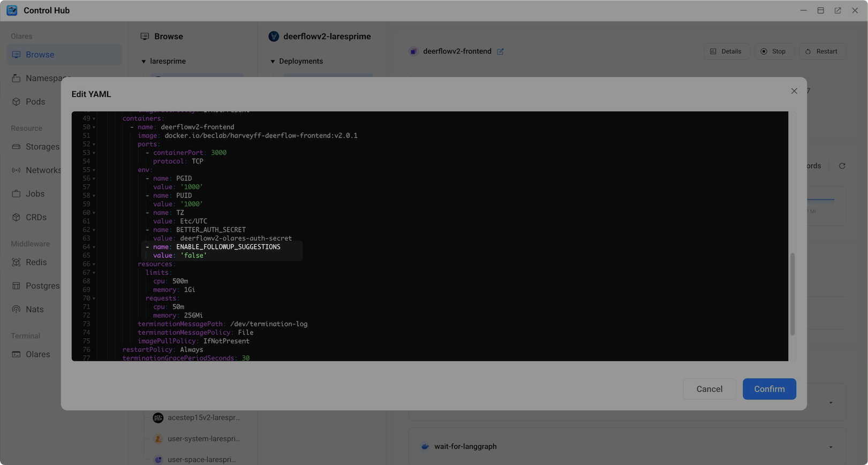
Task: Fold the limits block at line 67
Action: click(94, 273)
